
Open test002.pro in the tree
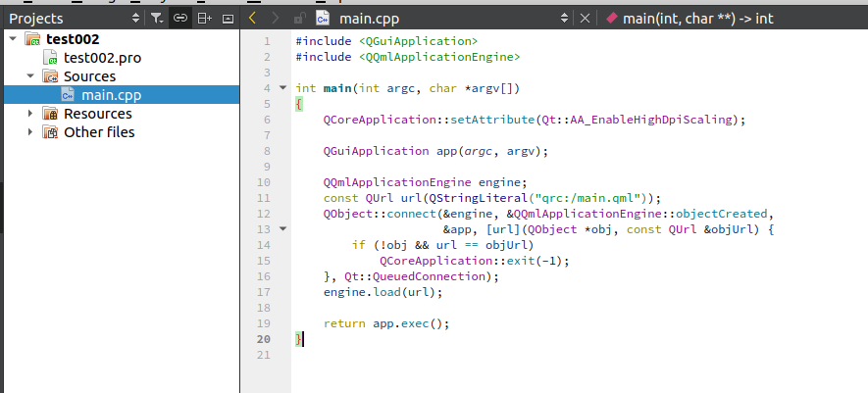pos(102,58)
